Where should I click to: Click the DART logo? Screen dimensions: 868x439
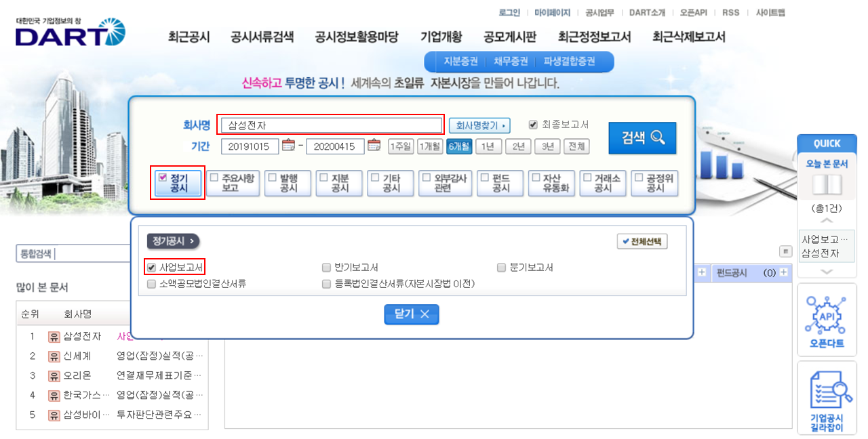(70, 32)
